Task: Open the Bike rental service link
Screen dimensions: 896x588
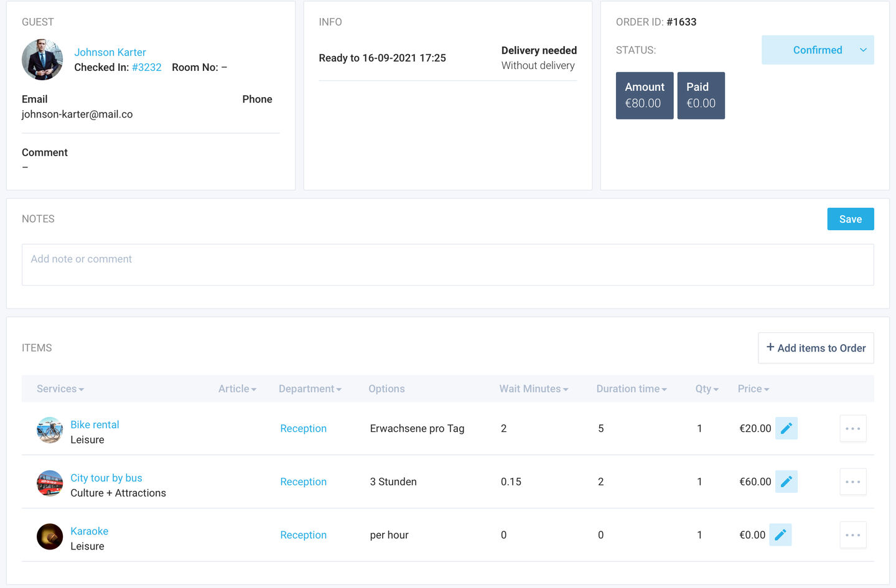Action: [95, 424]
